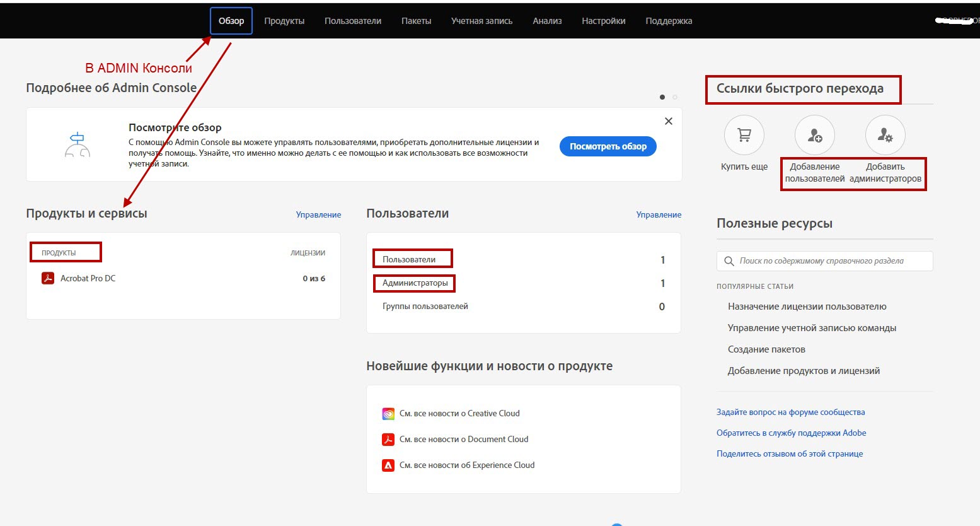Click the search magnifier in help field
The height and width of the screenshot is (526, 980).
tap(729, 261)
